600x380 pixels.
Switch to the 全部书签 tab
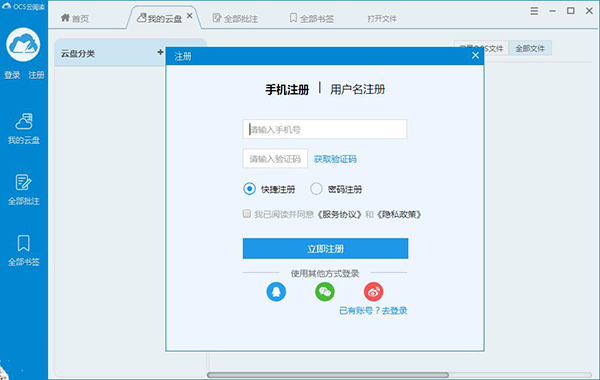pos(312,18)
